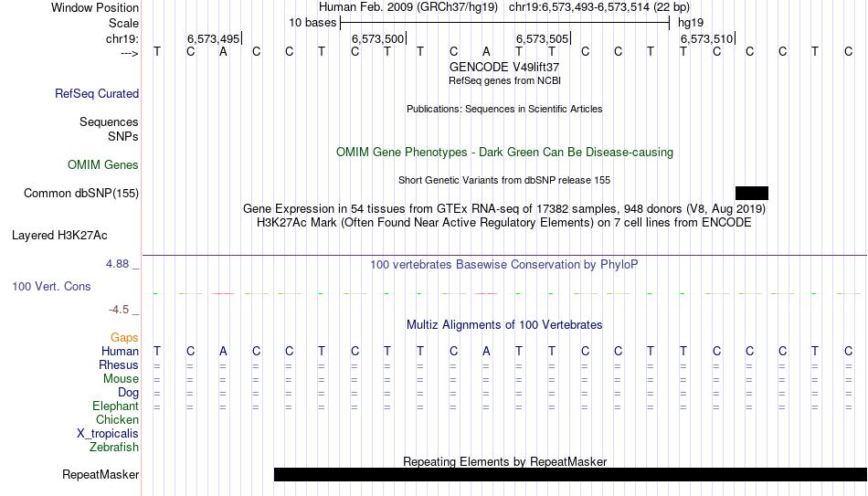Viewport: 868px width, 496px height.
Task: Click the Window Position track label
Action: pos(95,7)
